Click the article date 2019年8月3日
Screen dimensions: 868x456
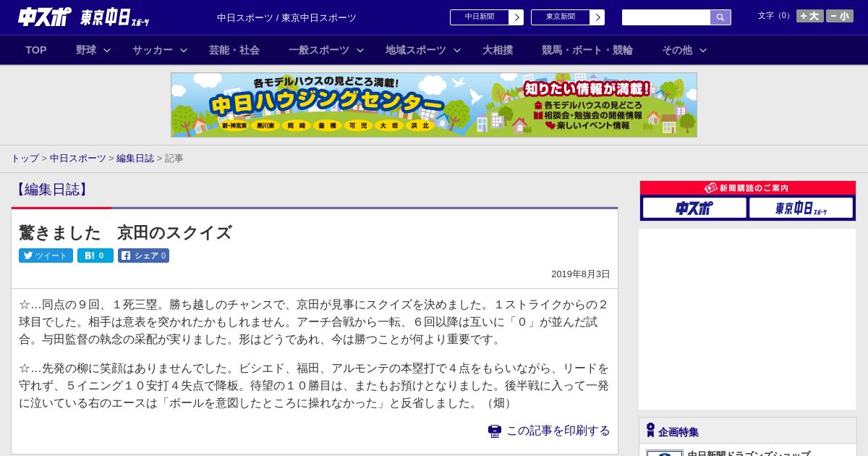581,274
